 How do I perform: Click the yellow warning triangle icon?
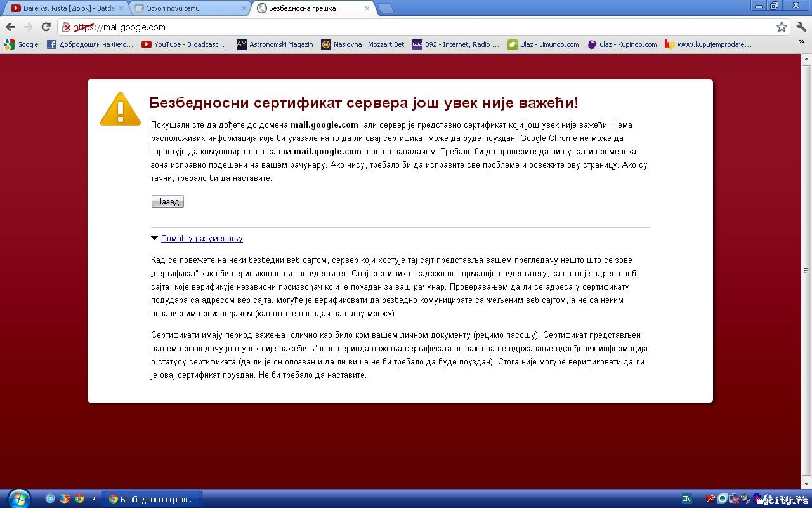click(x=121, y=109)
